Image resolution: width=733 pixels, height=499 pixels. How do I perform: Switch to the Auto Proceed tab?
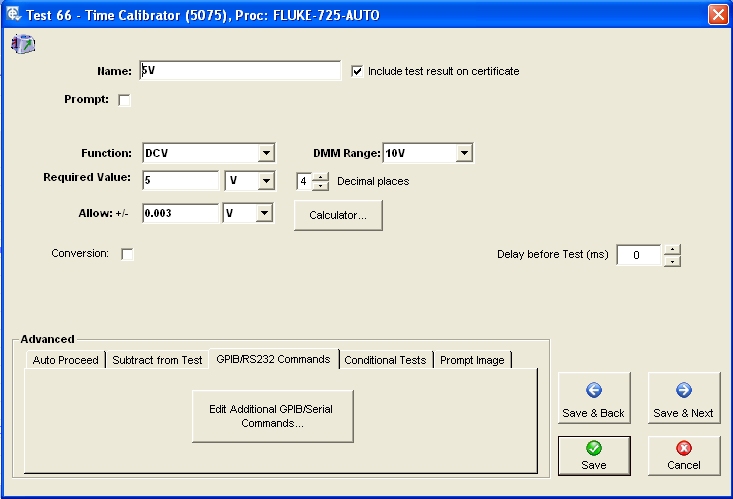pyautogui.click(x=66, y=360)
